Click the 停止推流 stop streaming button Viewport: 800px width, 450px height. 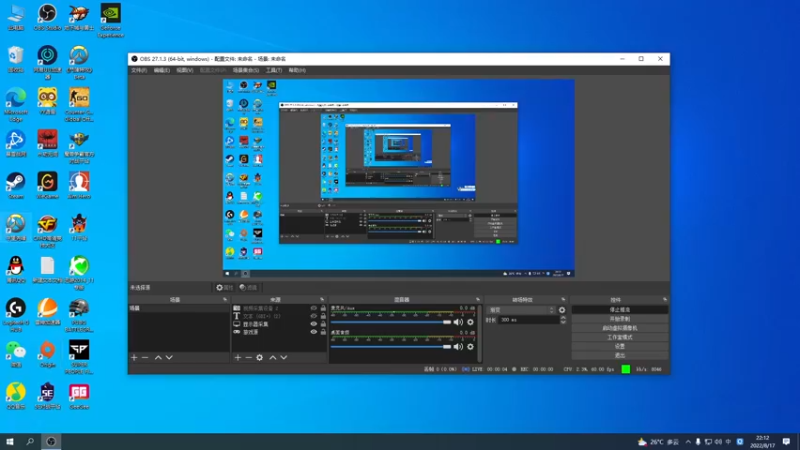pyautogui.click(x=620, y=310)
